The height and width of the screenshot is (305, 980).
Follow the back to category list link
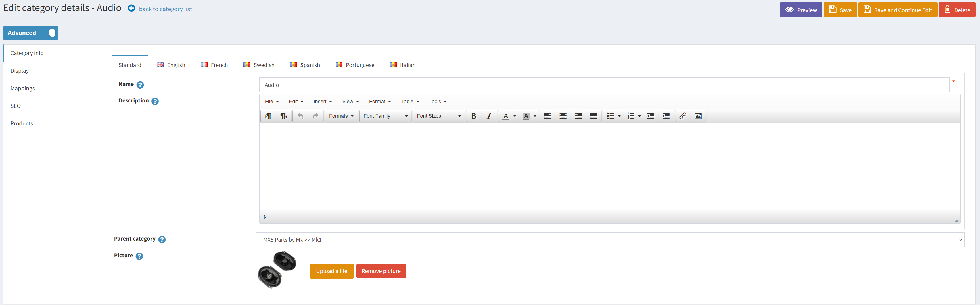pos(165,9)
